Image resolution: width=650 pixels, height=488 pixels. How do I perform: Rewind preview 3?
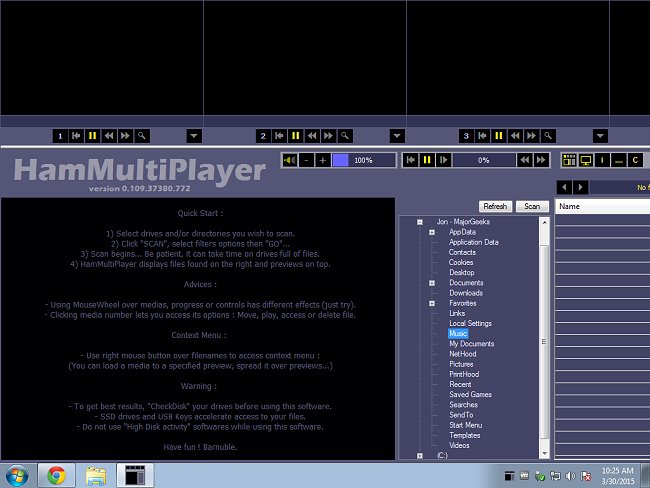(515, 136)
